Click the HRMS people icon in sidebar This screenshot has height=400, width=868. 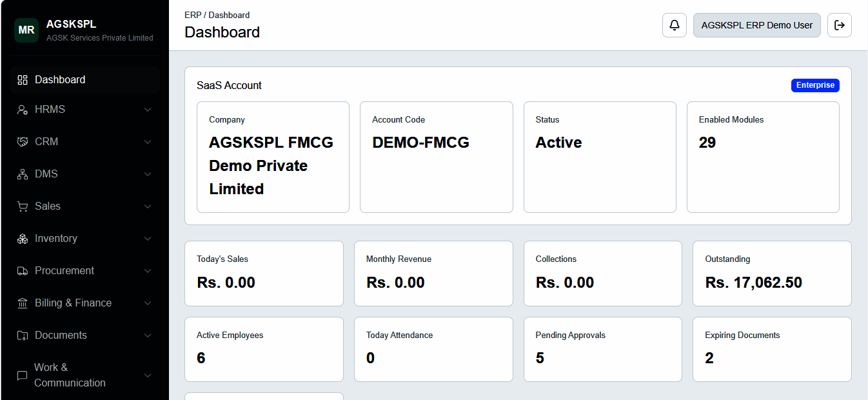(23, 110)
